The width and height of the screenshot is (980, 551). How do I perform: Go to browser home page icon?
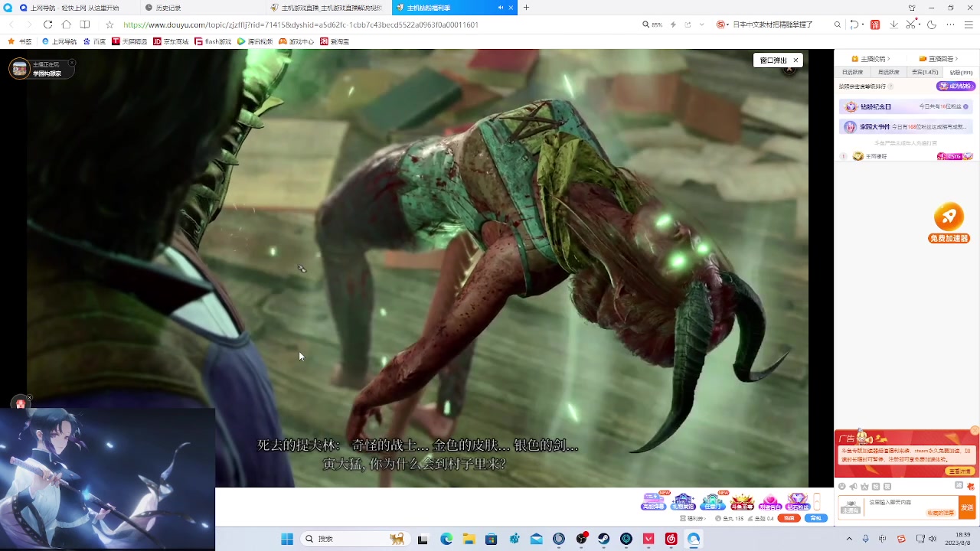(x=67, y=24)
